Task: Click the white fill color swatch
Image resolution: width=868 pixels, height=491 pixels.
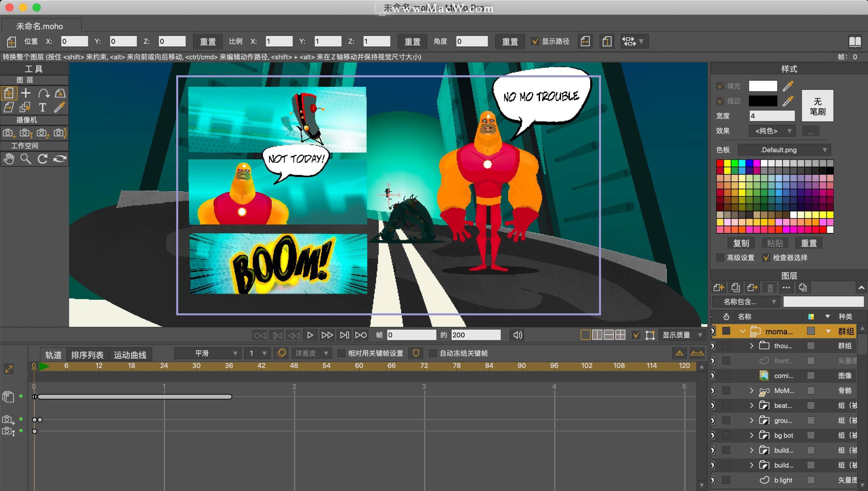Action: 763,86
